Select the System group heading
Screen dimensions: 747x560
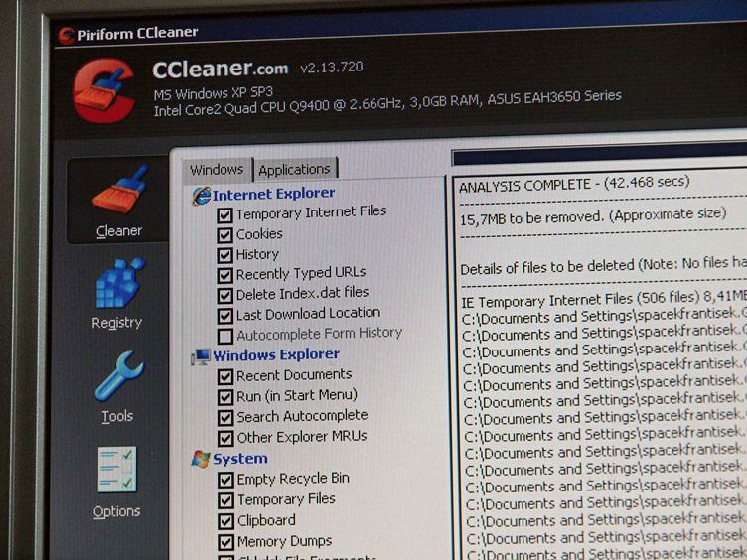[240, 459]
